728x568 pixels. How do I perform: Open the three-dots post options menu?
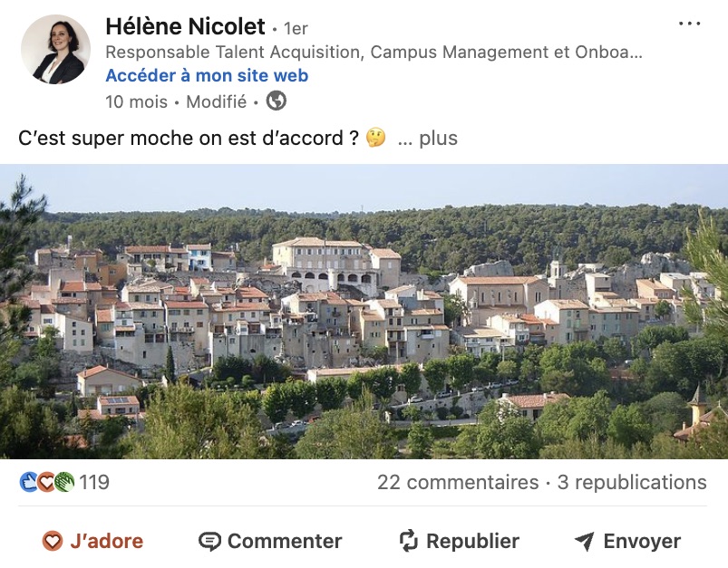click(x=689, y=24)
